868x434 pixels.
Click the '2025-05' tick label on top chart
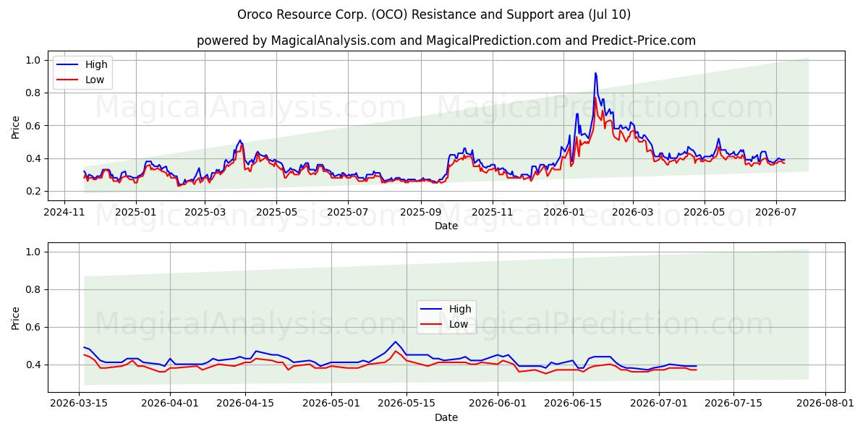tap(277, 212)
